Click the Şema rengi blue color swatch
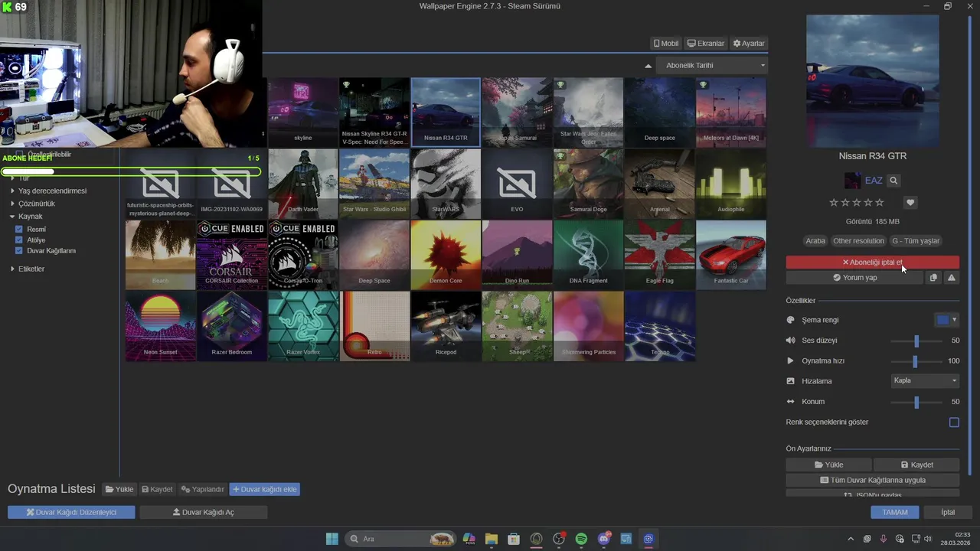The height and width of the screenshot is (551, 980). 942,320
